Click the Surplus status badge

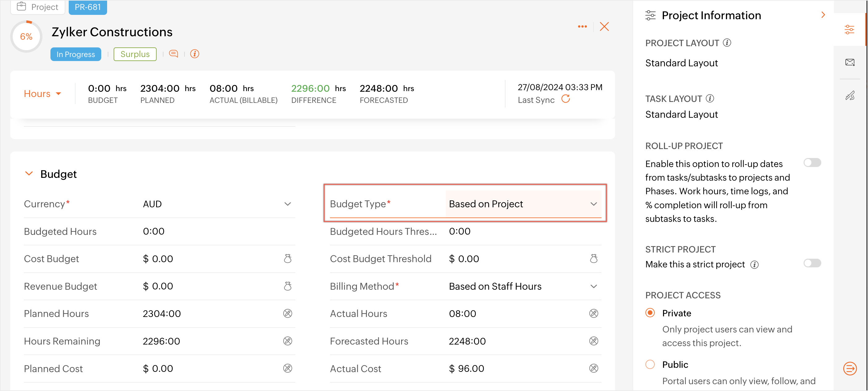coord(135,54)
